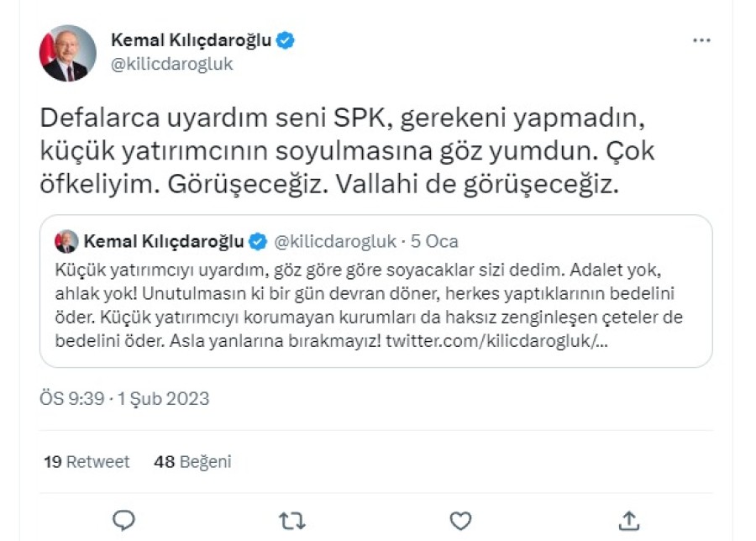
Task: View the 48 Beğeni likes list
Action: coord(192,461)
